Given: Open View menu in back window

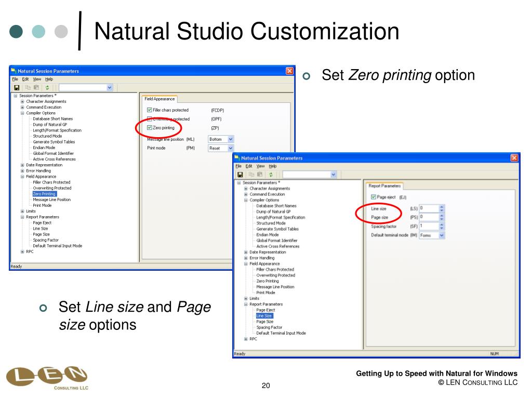Looking at the screenshot, I should [37, 79].
